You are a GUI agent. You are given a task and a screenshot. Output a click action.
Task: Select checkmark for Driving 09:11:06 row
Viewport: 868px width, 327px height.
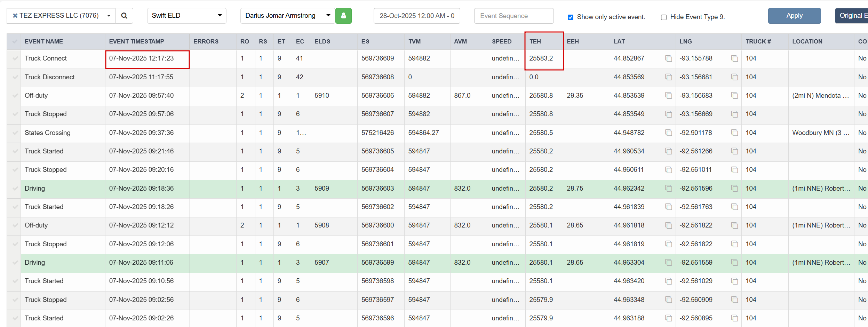click(x=15, y=262)
